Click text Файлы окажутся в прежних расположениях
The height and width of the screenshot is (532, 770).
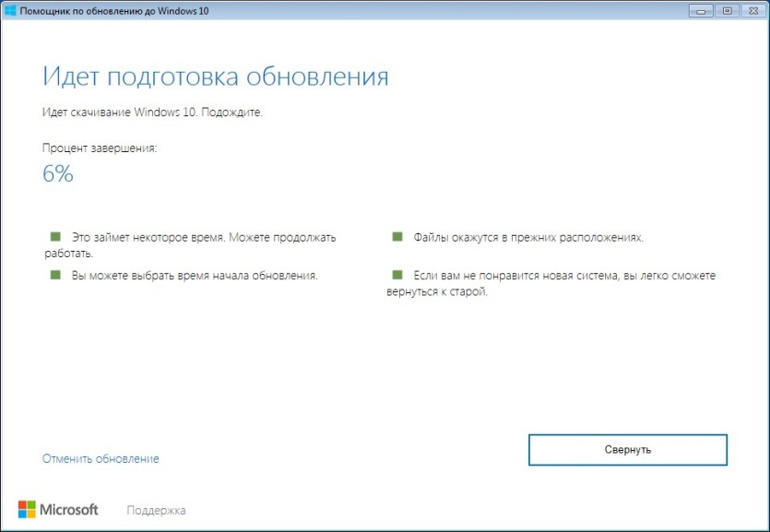528,238
